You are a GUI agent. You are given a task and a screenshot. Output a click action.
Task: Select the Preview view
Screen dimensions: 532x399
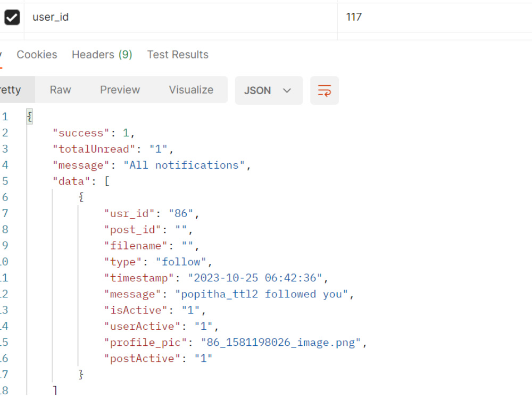click(x=120, y=90)
